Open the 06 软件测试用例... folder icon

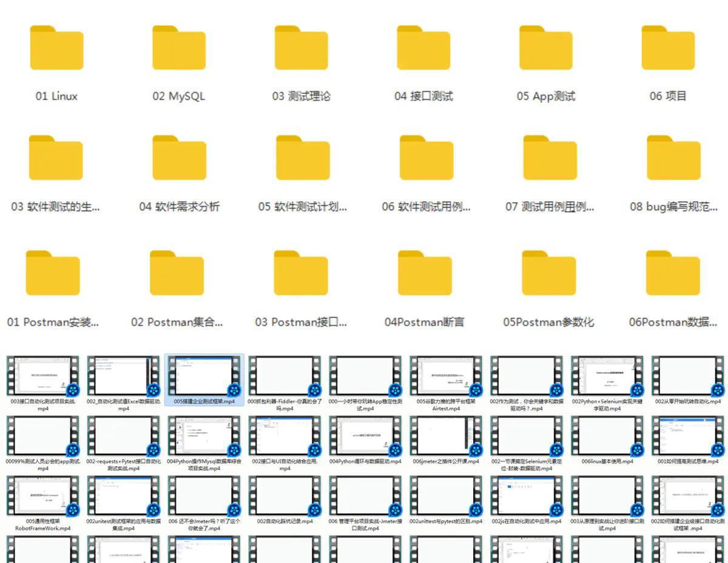coord(426,158)
